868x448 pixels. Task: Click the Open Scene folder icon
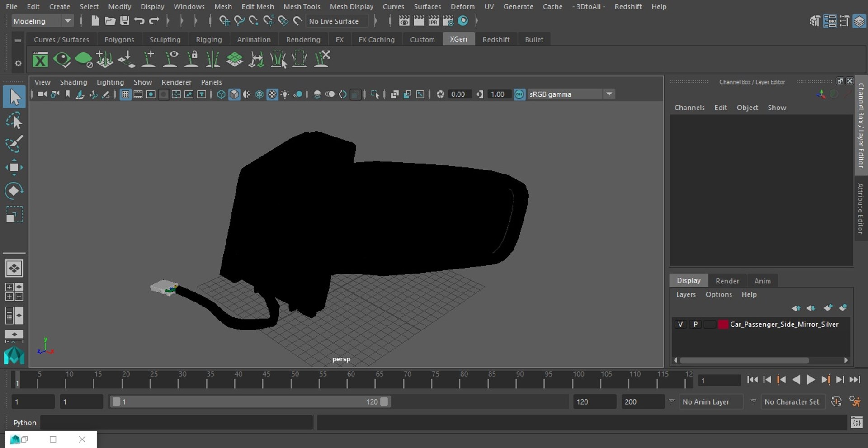[x=110, y=21]
